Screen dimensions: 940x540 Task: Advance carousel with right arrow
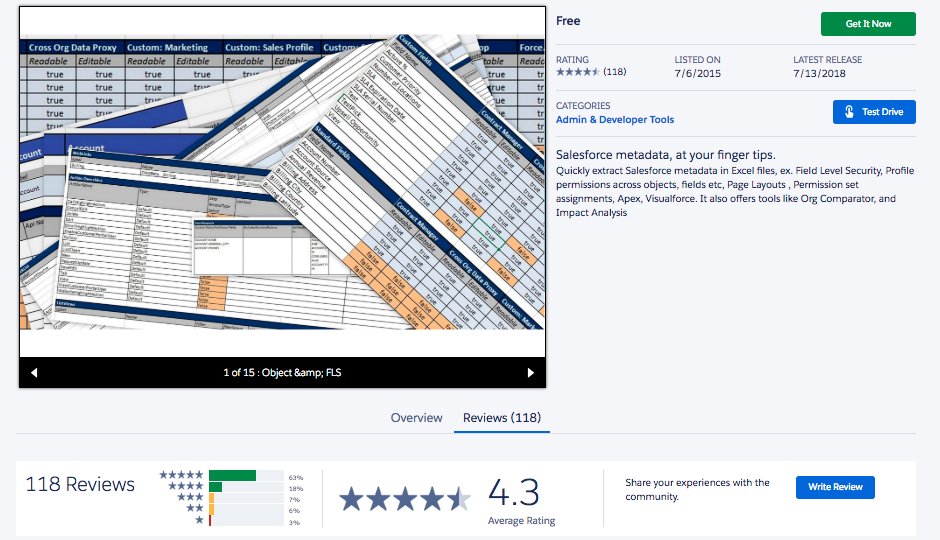point(531,373)
